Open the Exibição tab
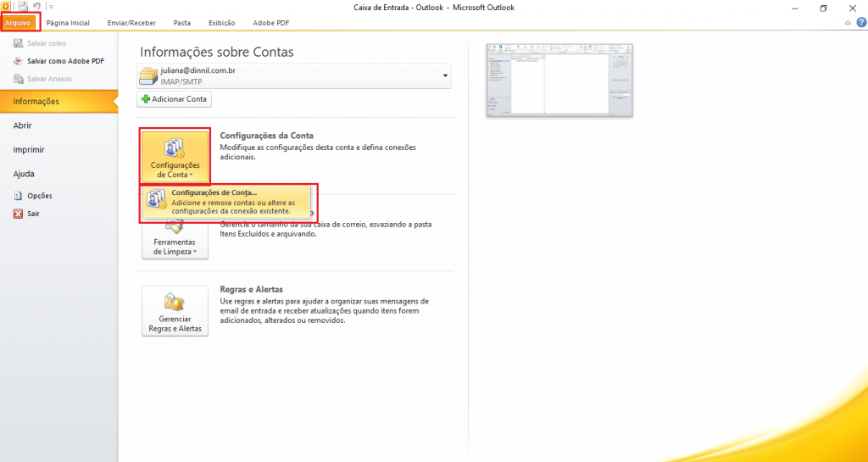 point(221,23)
